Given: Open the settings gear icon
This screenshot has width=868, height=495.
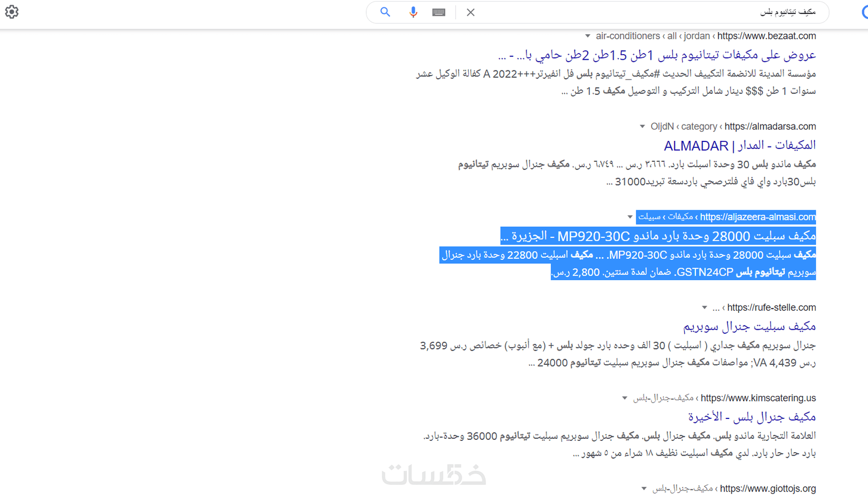Looking at the screenshot, I should click(12, 12).
